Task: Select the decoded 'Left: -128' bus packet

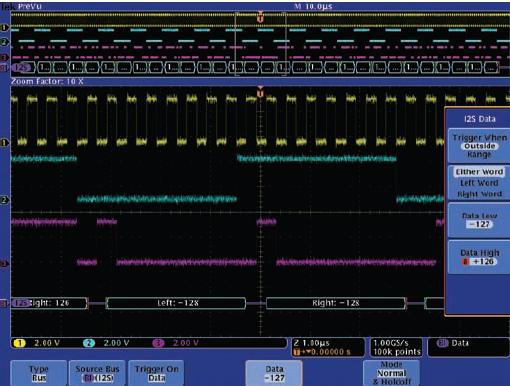Action: point(176,303)
